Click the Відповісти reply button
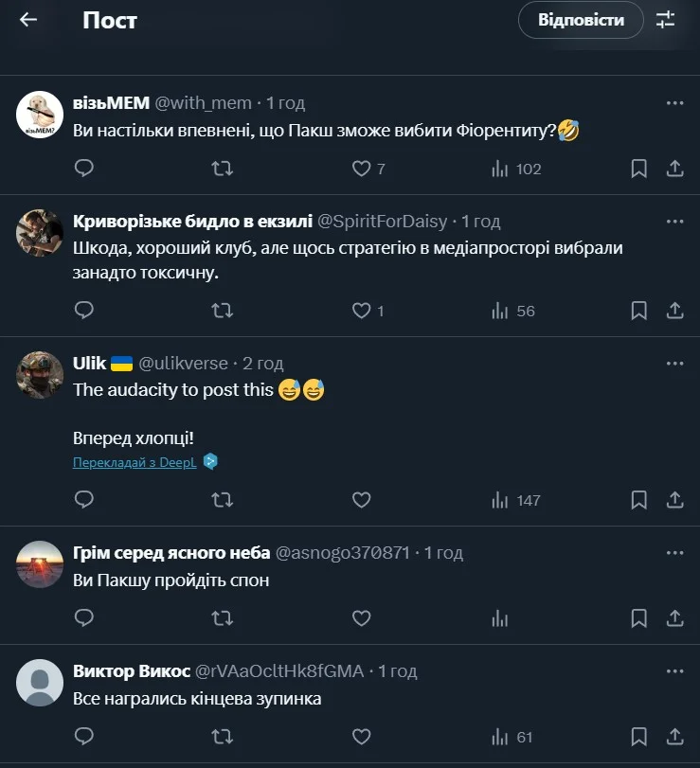Image resolution: width=700 pixels, height=768 pixels. [x=581, y=20]
